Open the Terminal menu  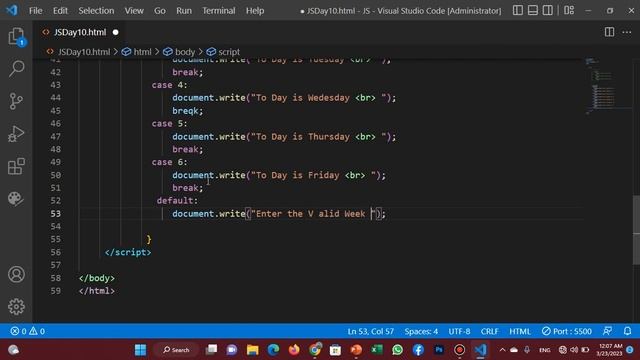(x=219, y=11)
